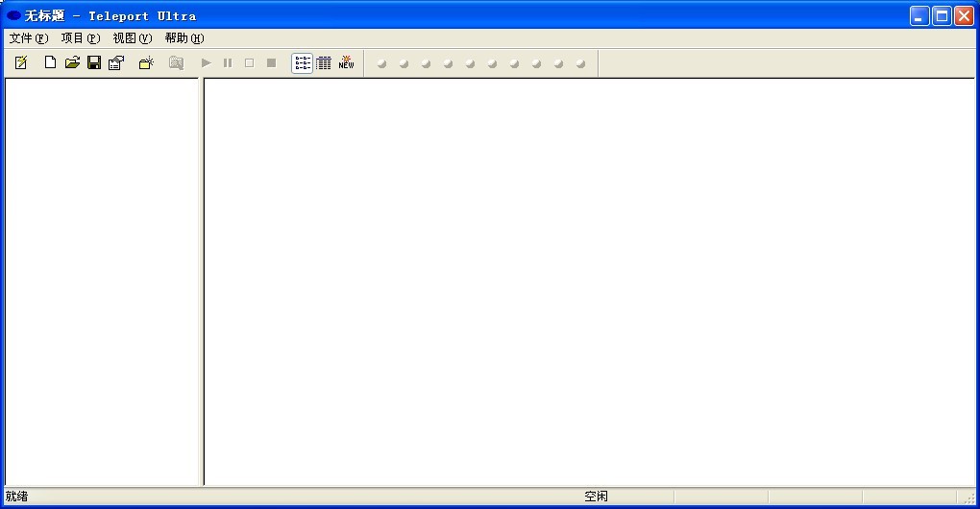This screenshot has width=980, height=509.
Task: Save the project using floppy disk icon
Action: pos(94,63)
